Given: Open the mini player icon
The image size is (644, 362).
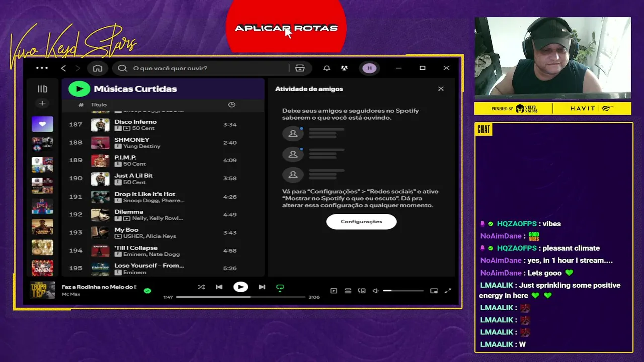Looking at the screenshot, I should pos(434,291).
